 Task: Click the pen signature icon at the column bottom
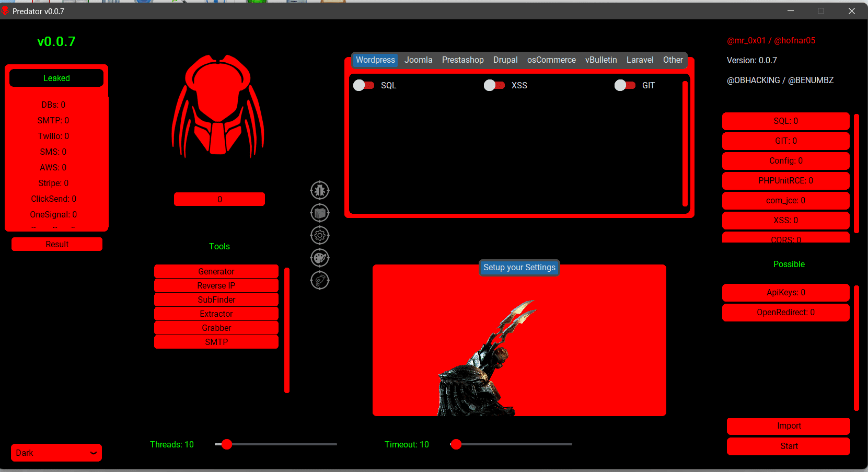tap(319, 280)
